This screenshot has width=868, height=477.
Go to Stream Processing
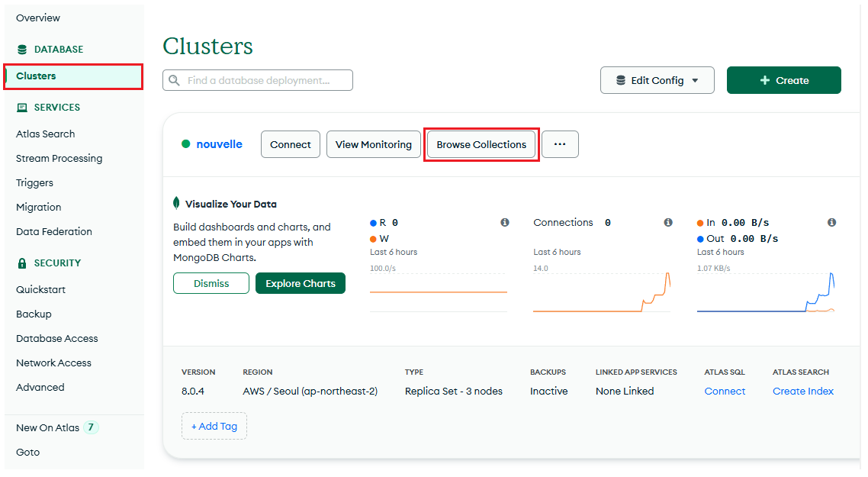(59, 159)
